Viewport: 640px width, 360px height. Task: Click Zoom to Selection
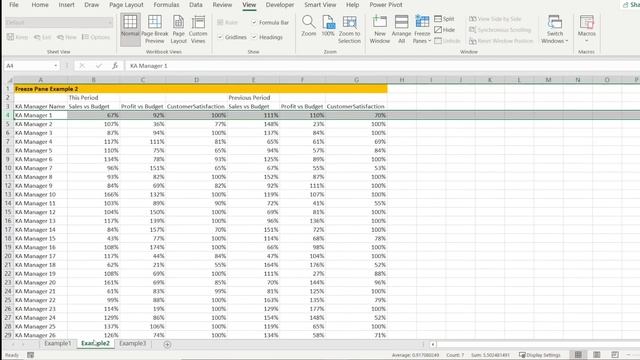point(349,29)
